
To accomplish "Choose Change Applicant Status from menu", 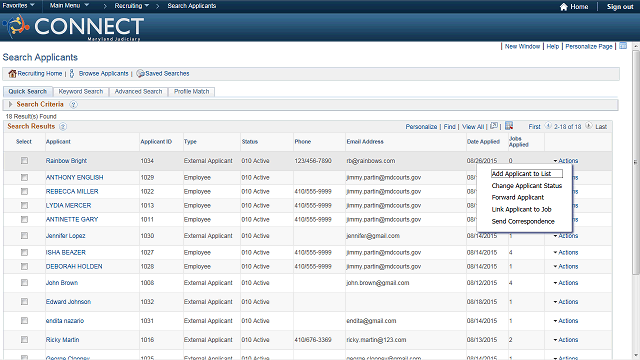I will click(x=527, y=186).
